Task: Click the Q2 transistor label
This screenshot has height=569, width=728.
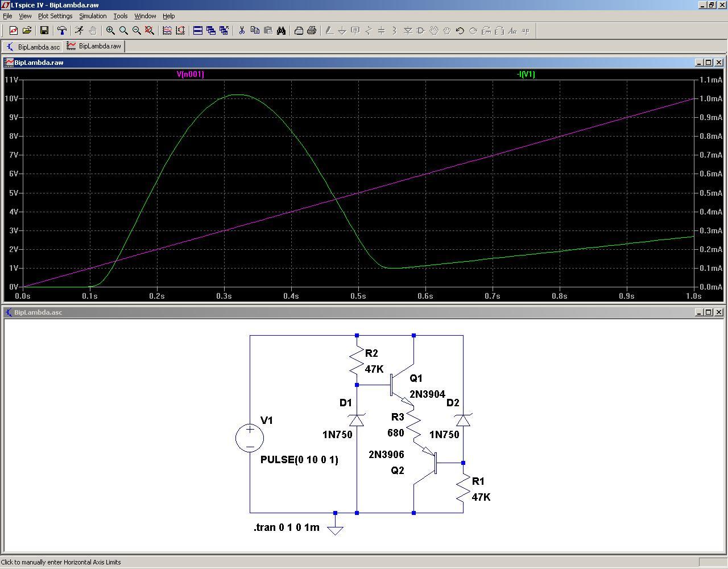Action: coord(398,471)
